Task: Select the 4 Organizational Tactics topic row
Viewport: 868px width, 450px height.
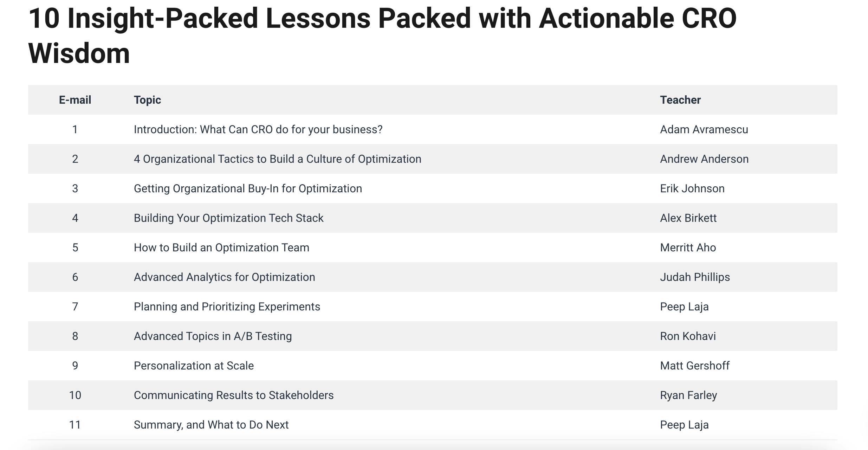Action: click(433, 159)
